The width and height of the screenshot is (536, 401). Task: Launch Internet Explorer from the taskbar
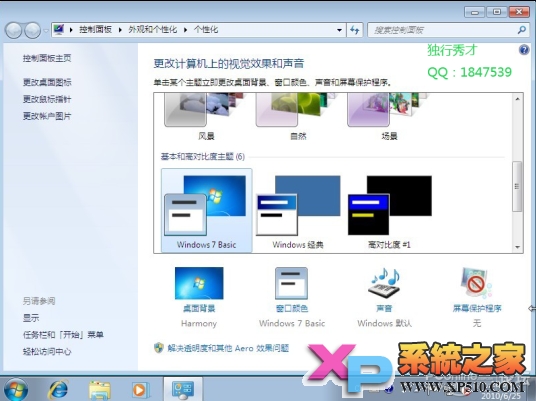[x=58, y=389]
